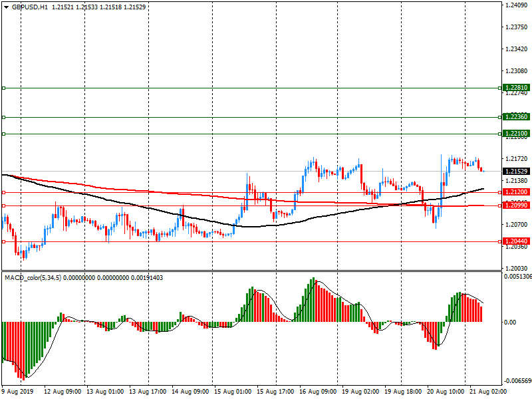
Task: Click right handle of the 1.22810 green line
Action: [500, 88]
